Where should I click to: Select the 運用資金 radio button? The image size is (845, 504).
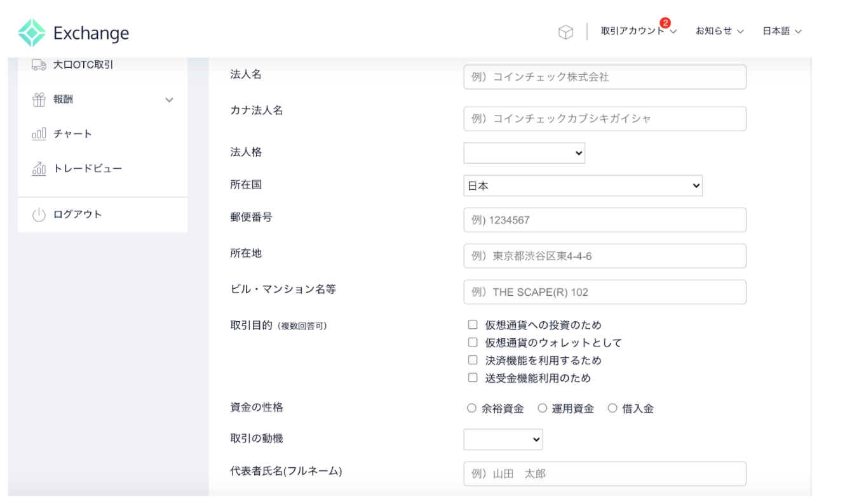pyautogui.click(x=542, y=408)
